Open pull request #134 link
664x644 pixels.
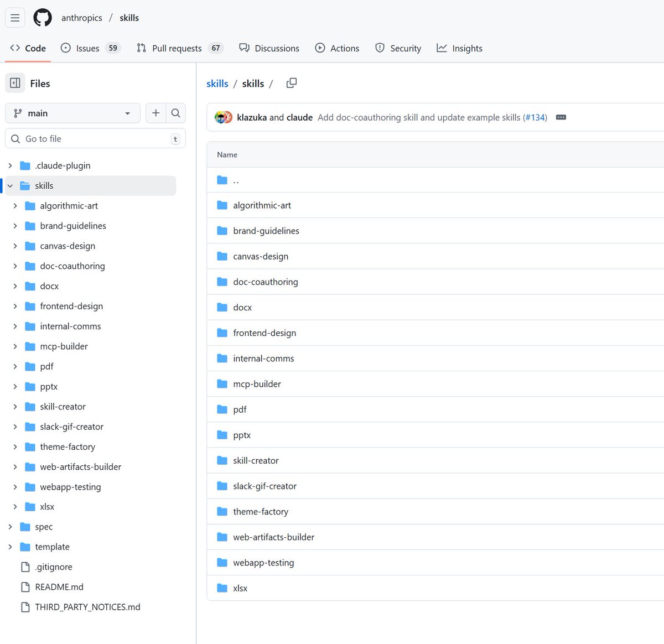[x=535, y=117]
